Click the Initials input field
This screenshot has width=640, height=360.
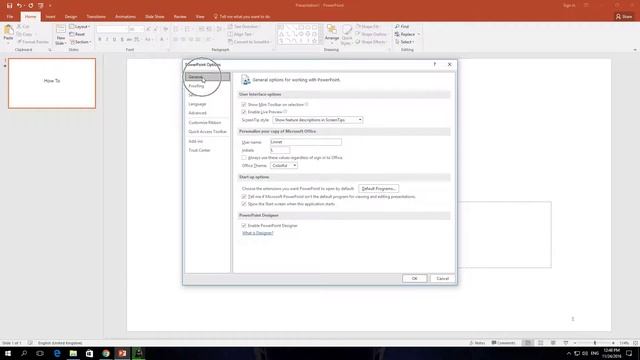(280, 150)
